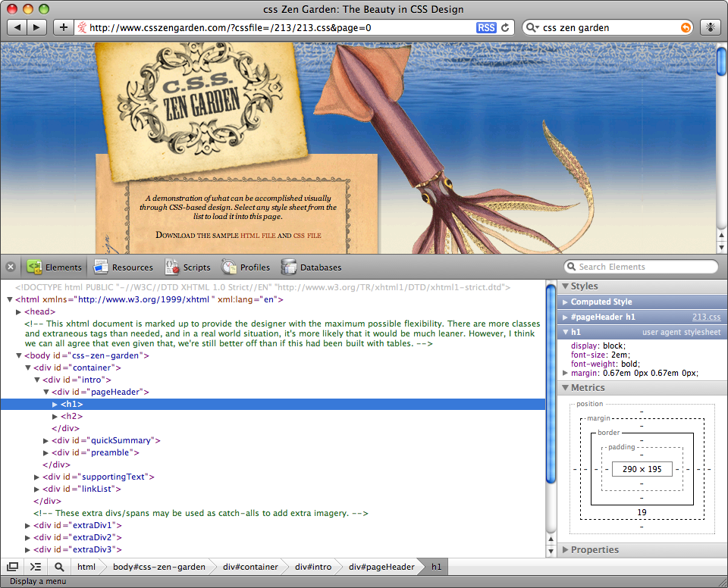Click the css zen garden search box

[x=608, y=27]
